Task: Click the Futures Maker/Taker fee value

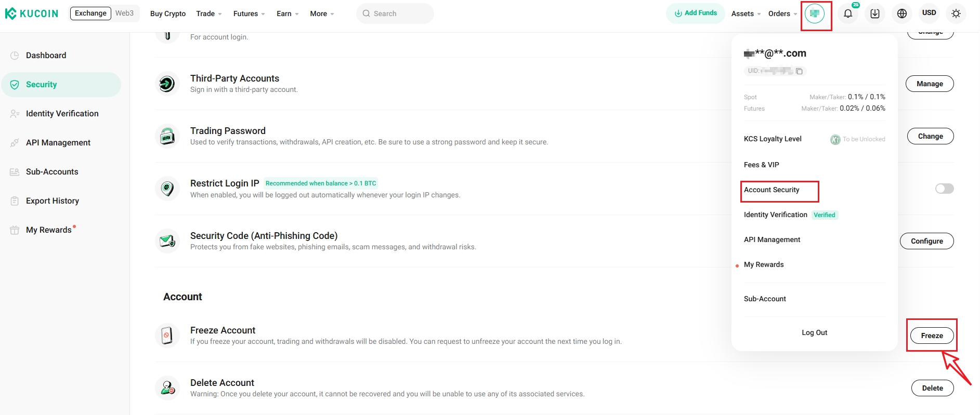Action: (x=862, y=109)
